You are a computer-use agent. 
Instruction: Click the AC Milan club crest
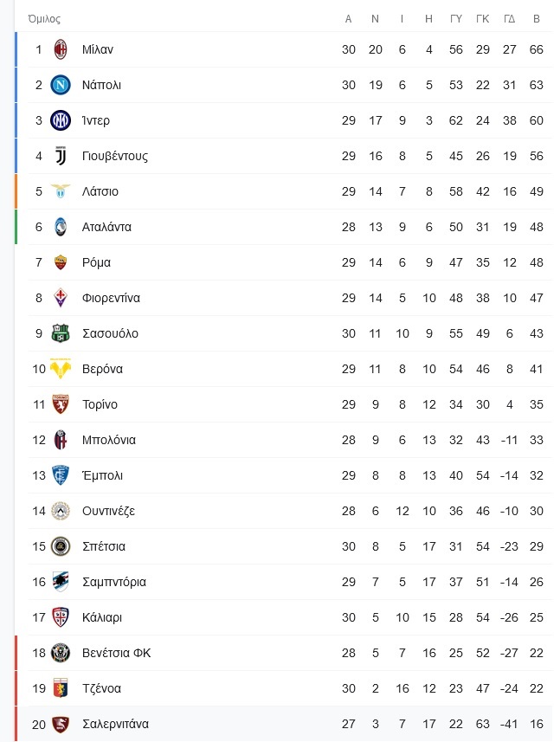(x=61, y=49)
